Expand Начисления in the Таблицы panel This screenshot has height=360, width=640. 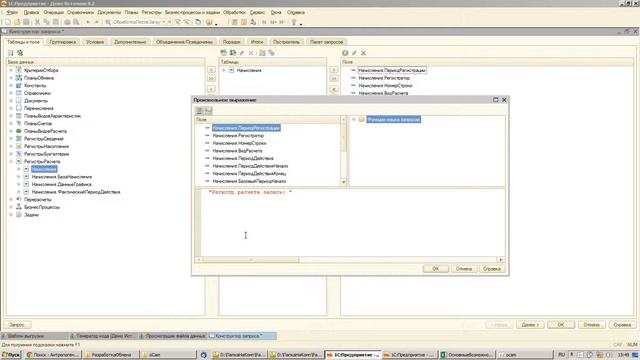coord(224,70)
